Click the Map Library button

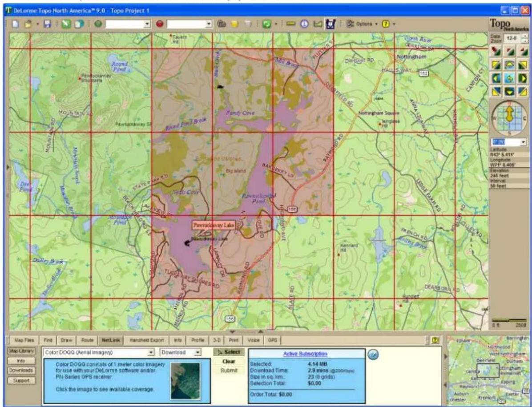tap(21, 351)
